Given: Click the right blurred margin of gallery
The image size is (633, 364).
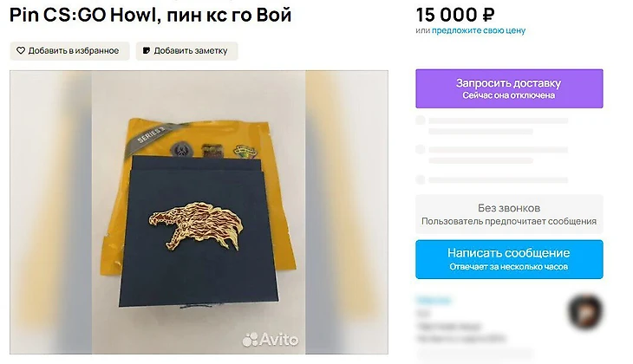Looking at the screenshot, I should (346, 212).
